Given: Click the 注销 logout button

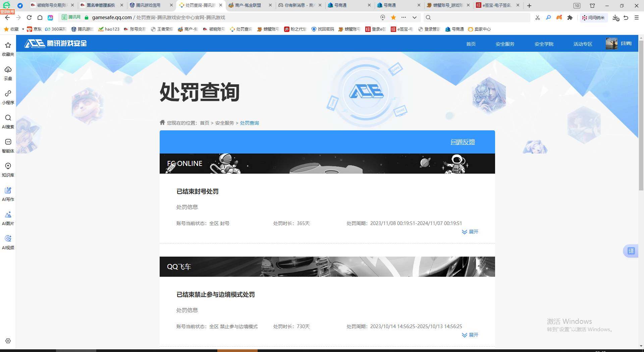Looking at the screenshot, I should point(626,43).
